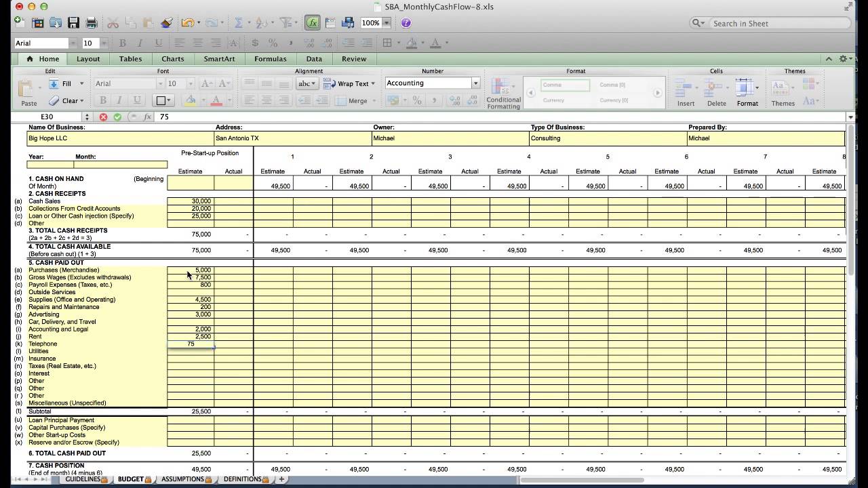The image size is (868, 488).
Task: Select the GUIDELINES sheet tab
Action: point(86,479)
